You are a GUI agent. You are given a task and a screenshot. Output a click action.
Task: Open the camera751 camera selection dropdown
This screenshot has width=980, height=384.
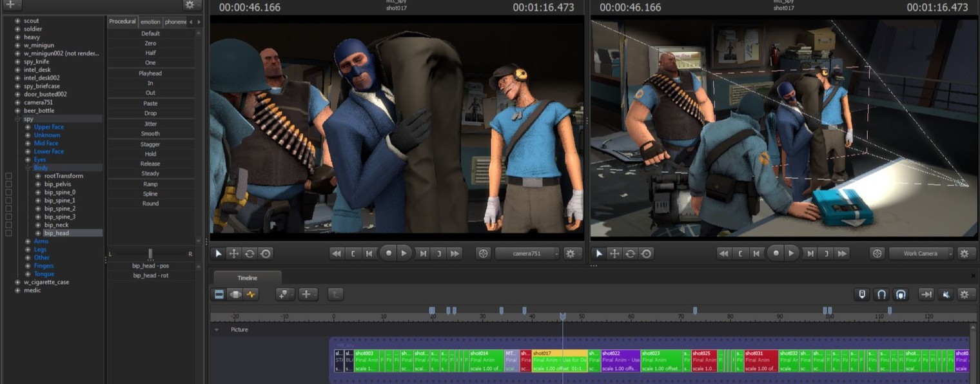click(527, 254)
